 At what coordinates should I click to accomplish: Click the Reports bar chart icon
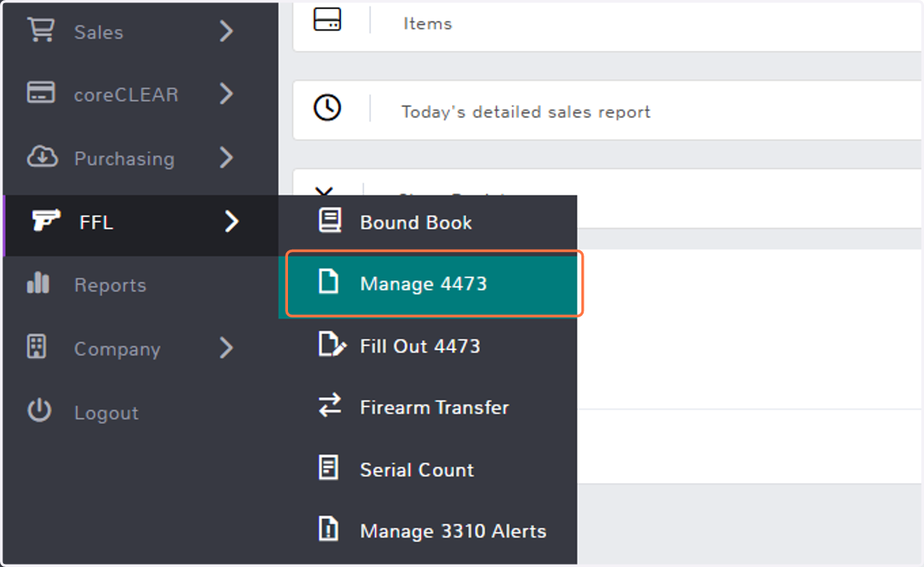[x=38, y=283]
